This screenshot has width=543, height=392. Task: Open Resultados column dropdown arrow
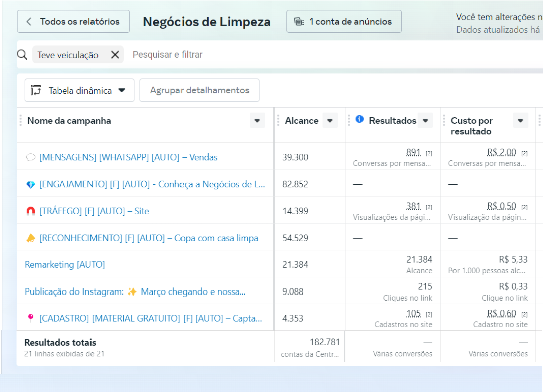[425, 121]
